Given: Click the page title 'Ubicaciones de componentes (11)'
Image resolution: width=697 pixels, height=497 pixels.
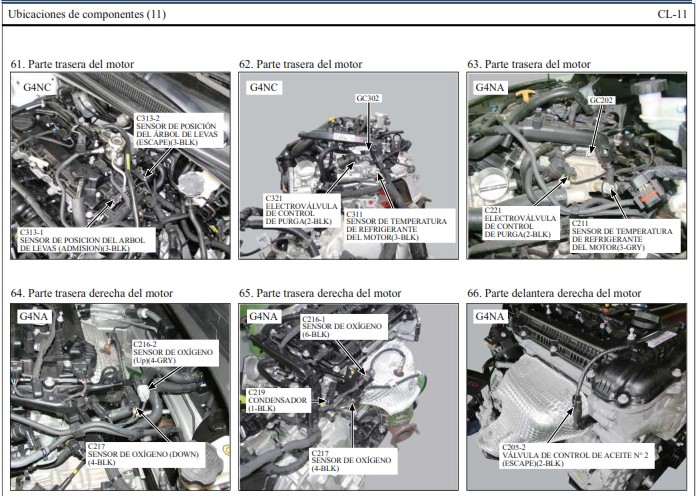Looking at the screenshot, I should pyautogui.click(x=87, y=14).
